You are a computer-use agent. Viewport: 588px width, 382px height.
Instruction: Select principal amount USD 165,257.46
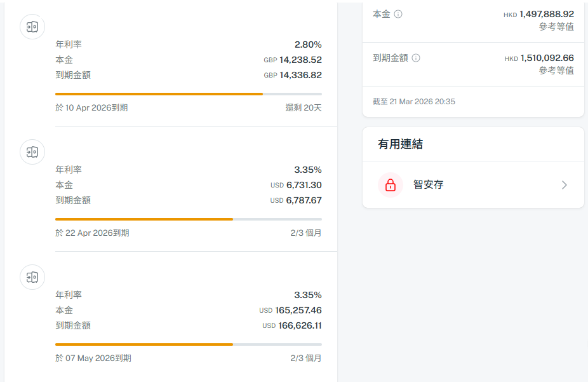pyautogui.click(x=290, y=310)
